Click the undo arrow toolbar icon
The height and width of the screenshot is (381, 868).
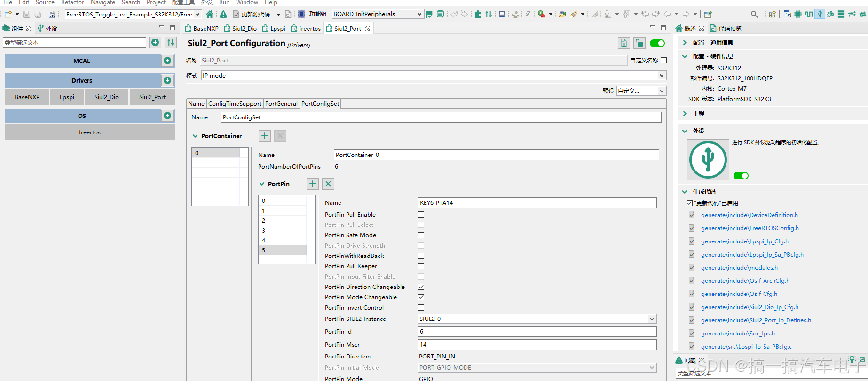[x=454, y=14]
